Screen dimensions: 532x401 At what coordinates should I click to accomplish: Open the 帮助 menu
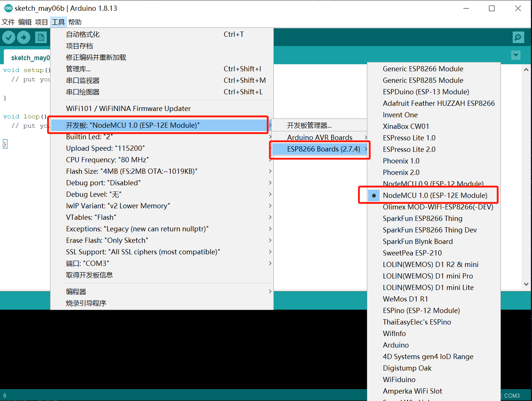coord(75,22)
